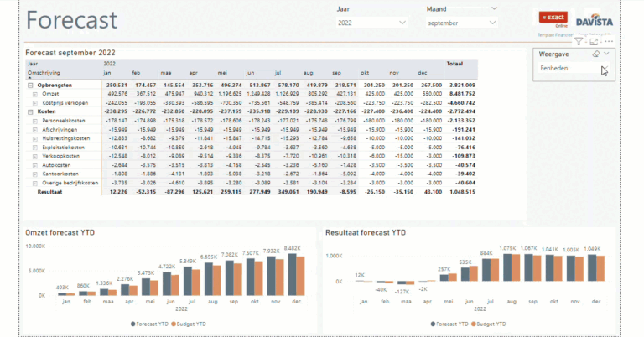Collapse the Opbrengsten row
644x337 pixels.
click(x=30, y=86)
